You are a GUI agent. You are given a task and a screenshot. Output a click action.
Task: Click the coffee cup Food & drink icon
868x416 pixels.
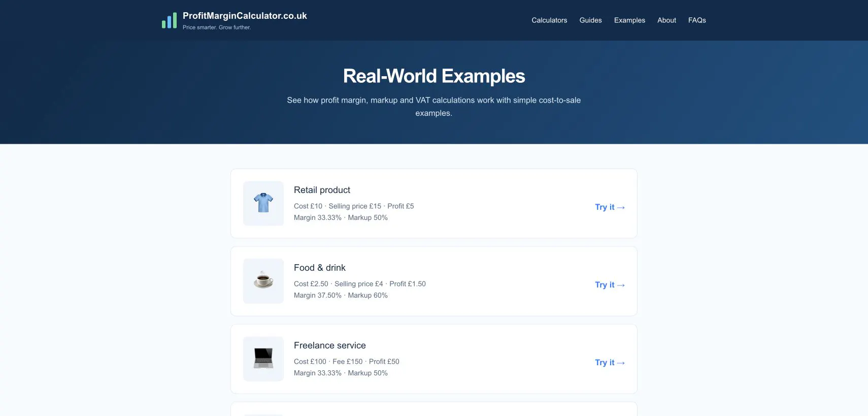click(263, 281)
